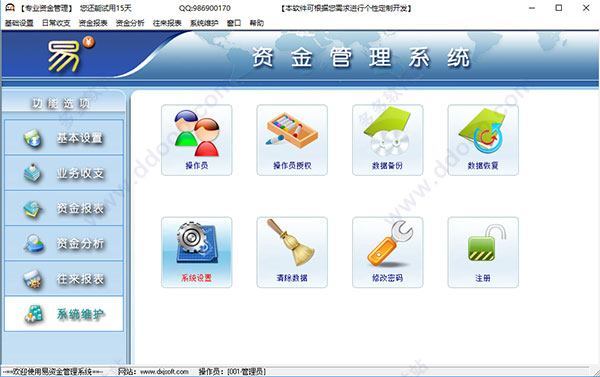Screen dimensions: 600x377
Task: Click the 系统设置 red label text
Action: click(x=196, y=278)
